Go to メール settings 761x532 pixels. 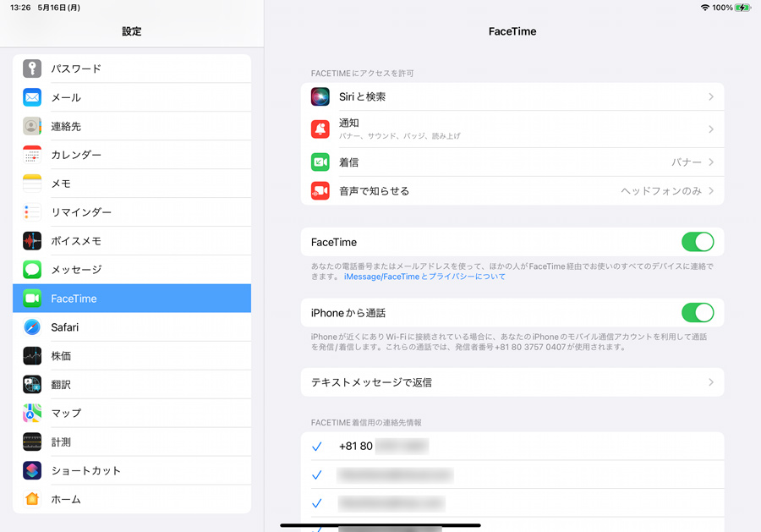[x=132, y=97]
